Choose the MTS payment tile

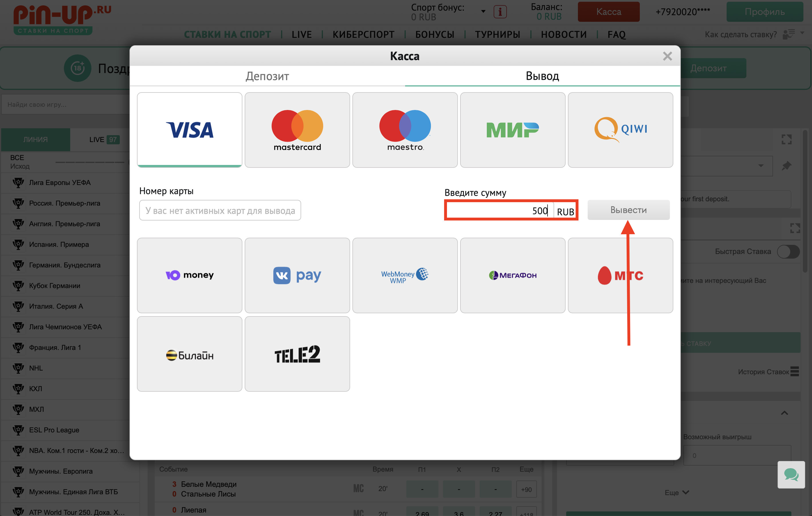[621, 275]
